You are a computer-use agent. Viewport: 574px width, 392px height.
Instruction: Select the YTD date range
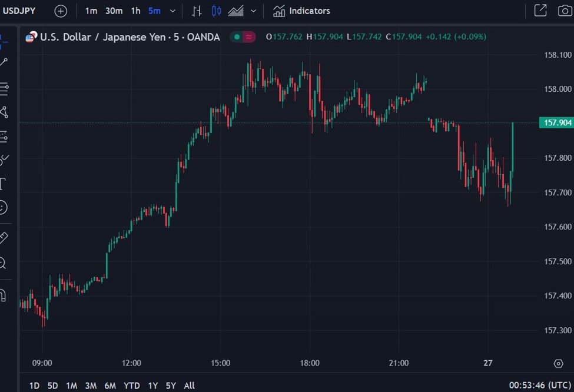point(132,386)
